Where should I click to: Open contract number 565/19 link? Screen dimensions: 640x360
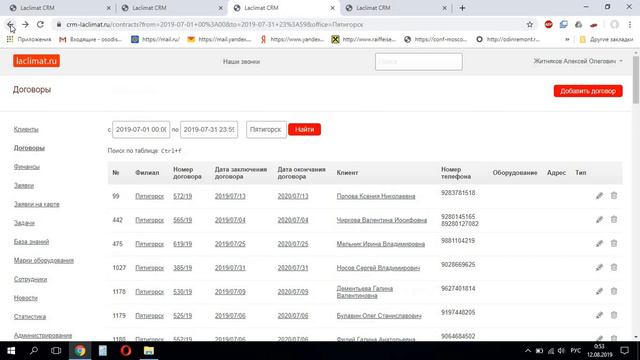182,220
